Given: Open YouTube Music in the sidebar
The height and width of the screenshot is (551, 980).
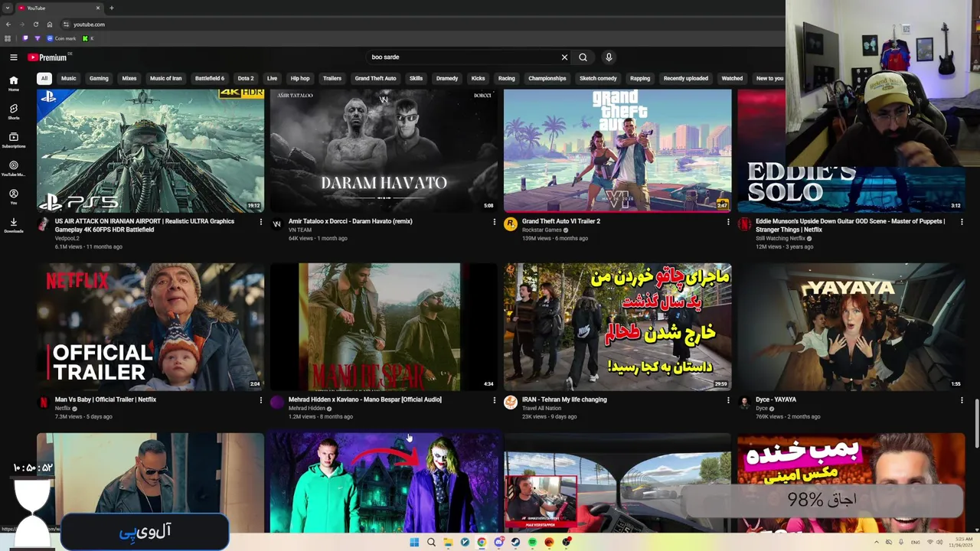Looking at the screenshot, I should point(13,168).
